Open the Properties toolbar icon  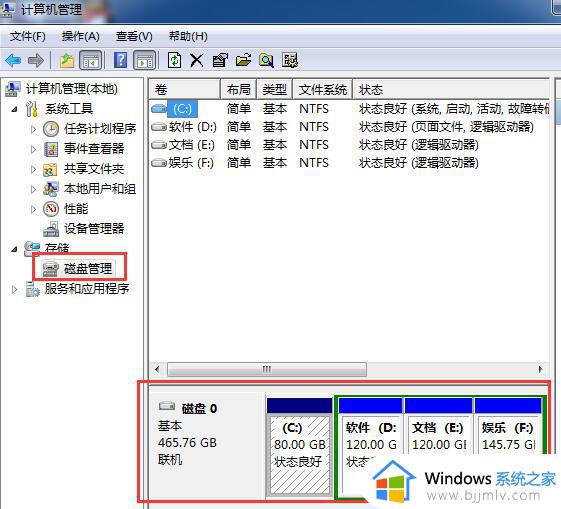pyautogui.click(x=220, y=60)
